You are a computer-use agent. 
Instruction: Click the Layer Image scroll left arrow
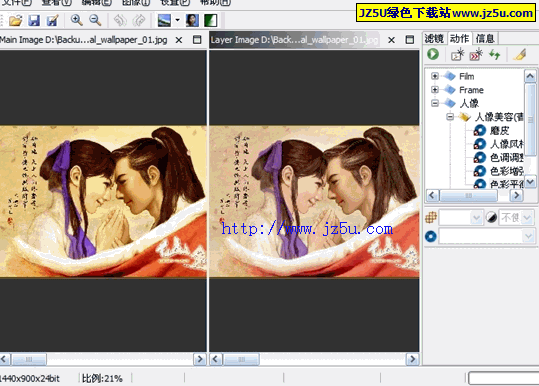click(216, 360)
